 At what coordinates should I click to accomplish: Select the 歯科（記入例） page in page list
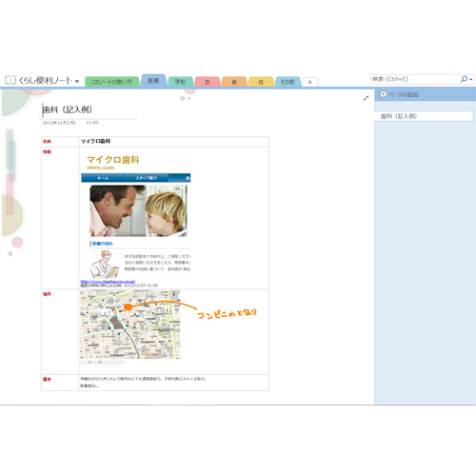424,116
